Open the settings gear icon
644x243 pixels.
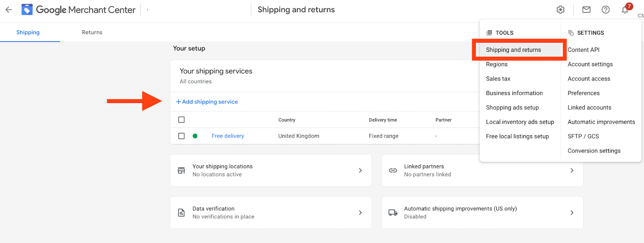click(561, 10)
